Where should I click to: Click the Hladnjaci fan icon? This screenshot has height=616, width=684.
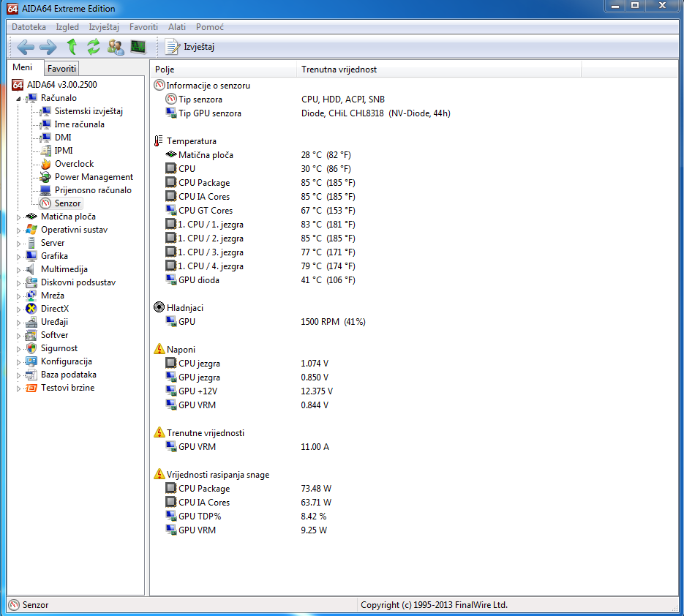159,307
